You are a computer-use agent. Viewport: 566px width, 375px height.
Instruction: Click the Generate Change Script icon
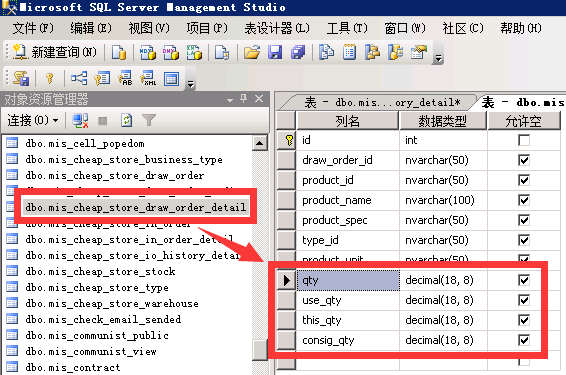click(x=21, y=78)
